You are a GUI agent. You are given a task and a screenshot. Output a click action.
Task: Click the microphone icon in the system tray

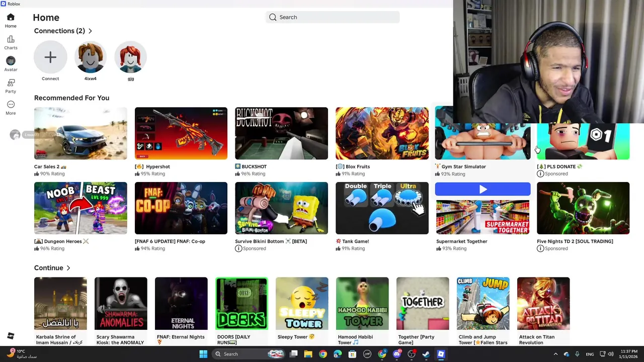(577, 354)
